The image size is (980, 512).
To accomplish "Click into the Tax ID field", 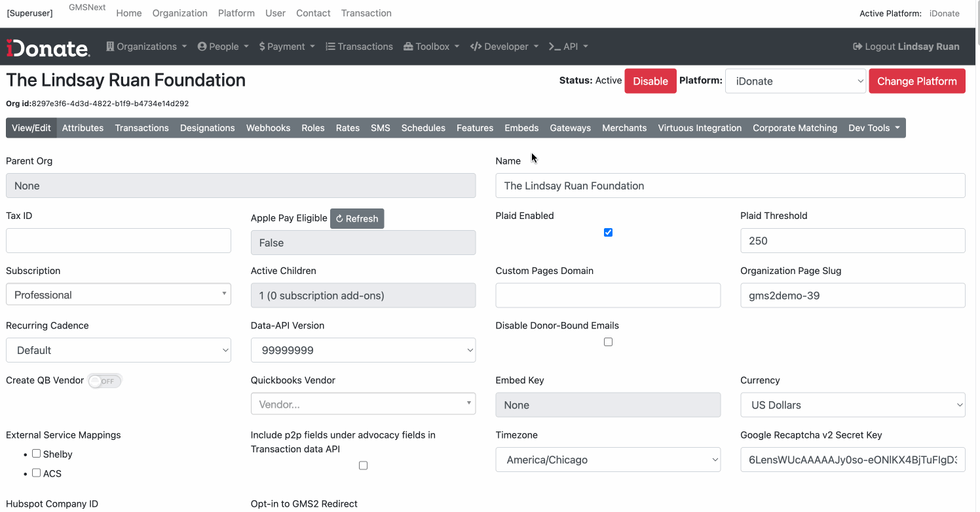I will (x=119, y=241).
